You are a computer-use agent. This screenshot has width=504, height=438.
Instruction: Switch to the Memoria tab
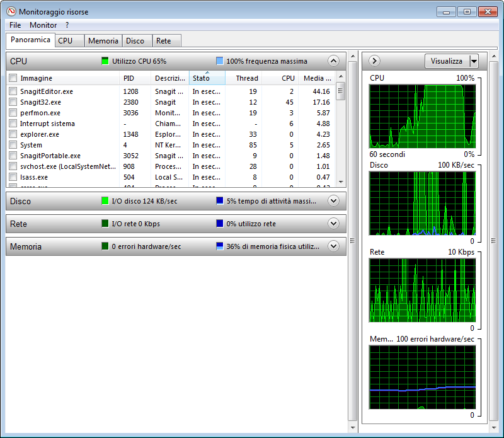pos(103,41)
